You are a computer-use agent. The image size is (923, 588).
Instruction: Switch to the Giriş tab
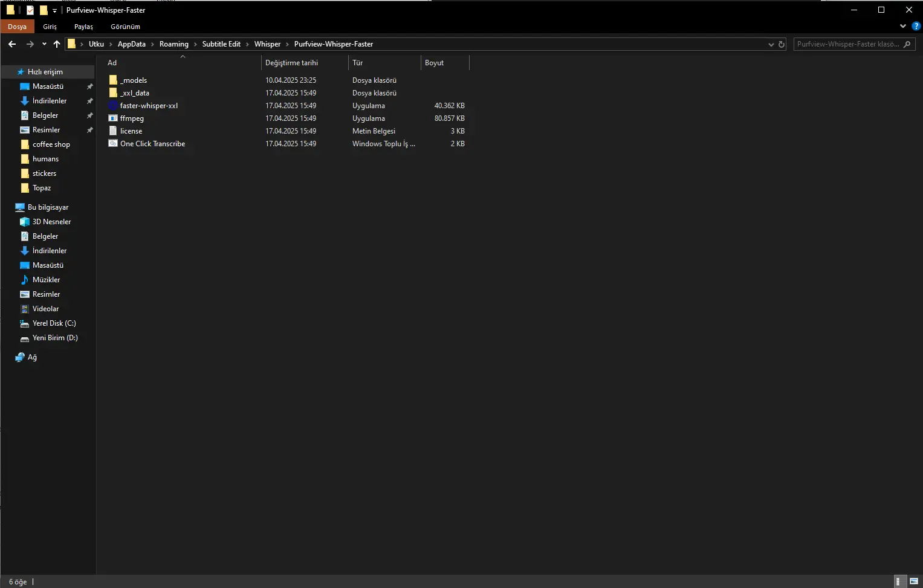(x=50, y=27)
